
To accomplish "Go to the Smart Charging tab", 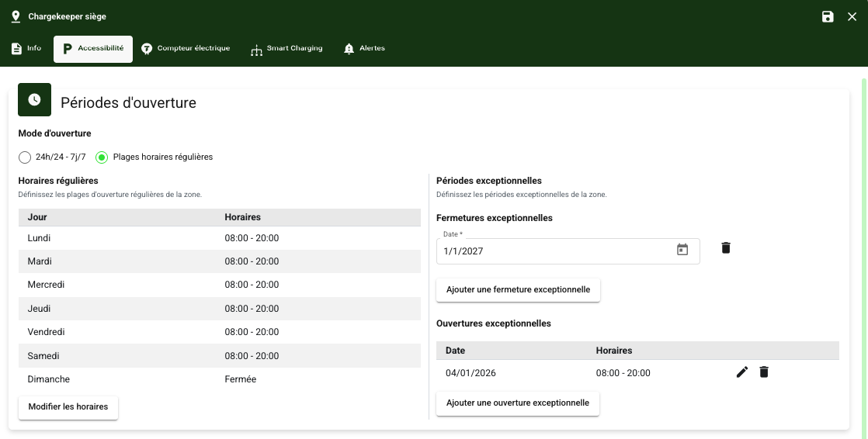I will coord(286,49).
